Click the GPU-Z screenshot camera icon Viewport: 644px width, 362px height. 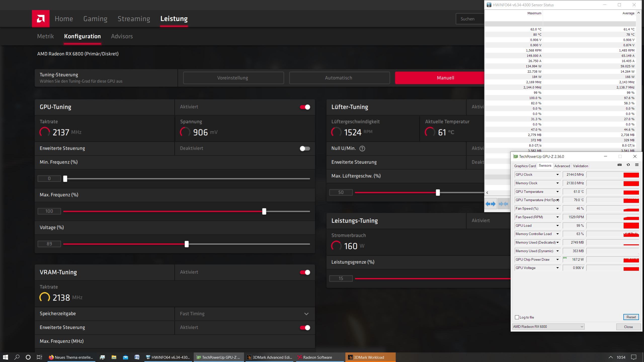[619, 165]
